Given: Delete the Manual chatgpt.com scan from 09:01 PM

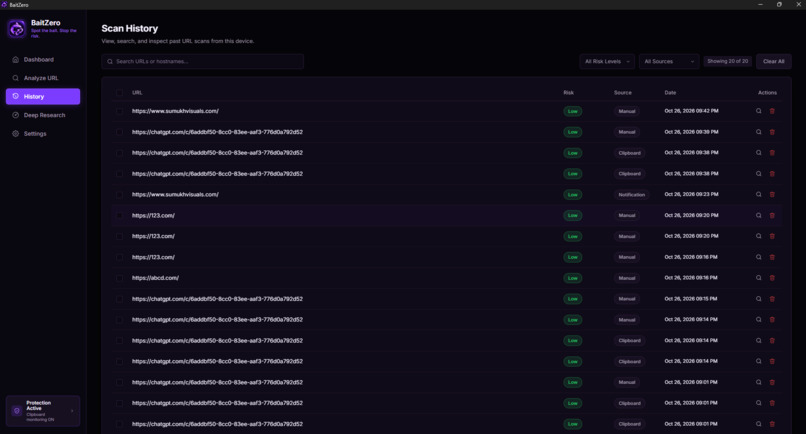Looking at the screenshot, I should point(772,382).
